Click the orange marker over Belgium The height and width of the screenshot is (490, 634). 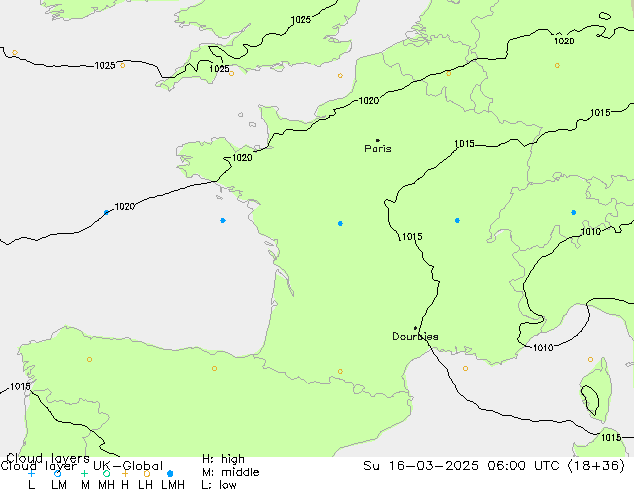coord(448,73)
